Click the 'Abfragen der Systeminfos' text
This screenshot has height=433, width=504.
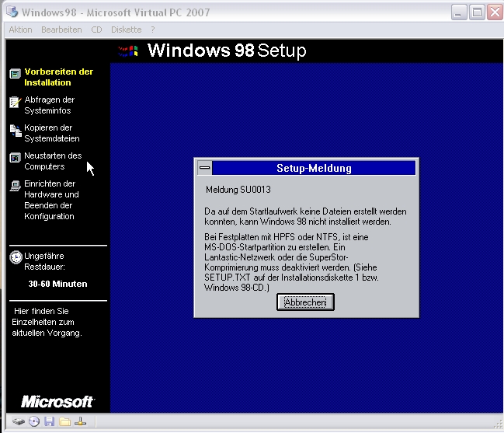pos(50,105)
